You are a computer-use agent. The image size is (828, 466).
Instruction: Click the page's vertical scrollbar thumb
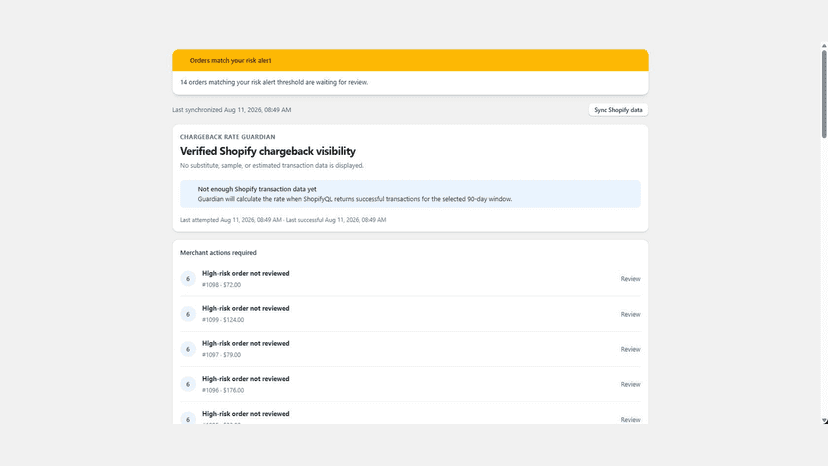pyautogui.click(x=824, y=94)
